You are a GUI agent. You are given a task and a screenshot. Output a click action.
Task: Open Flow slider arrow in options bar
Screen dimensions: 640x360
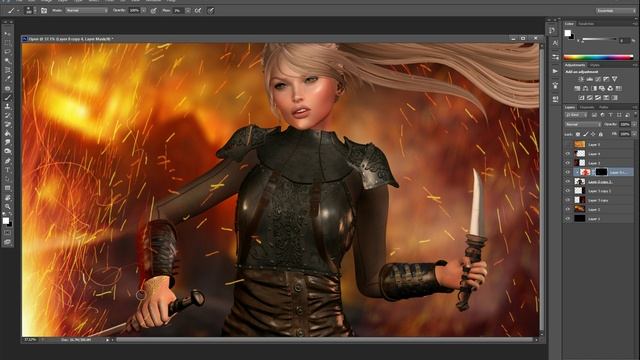[188, 11]
